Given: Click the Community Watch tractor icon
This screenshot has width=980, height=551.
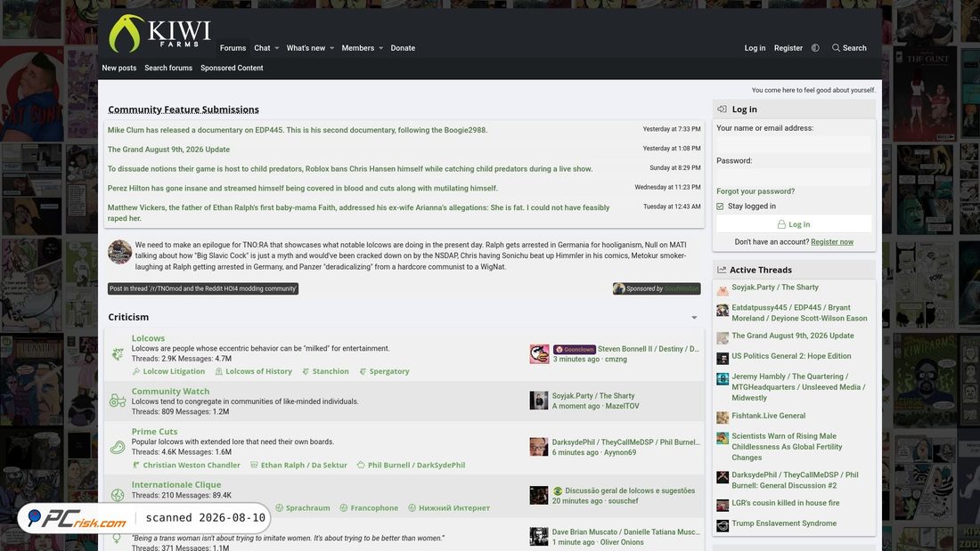Looking at the screenshot, I should coord(118,401).
